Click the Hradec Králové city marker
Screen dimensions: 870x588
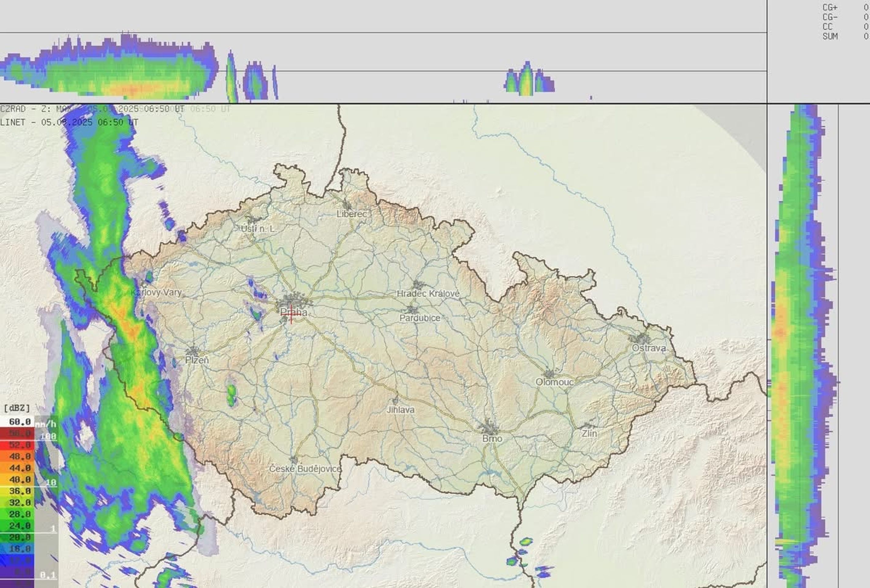tap(418, 285)
